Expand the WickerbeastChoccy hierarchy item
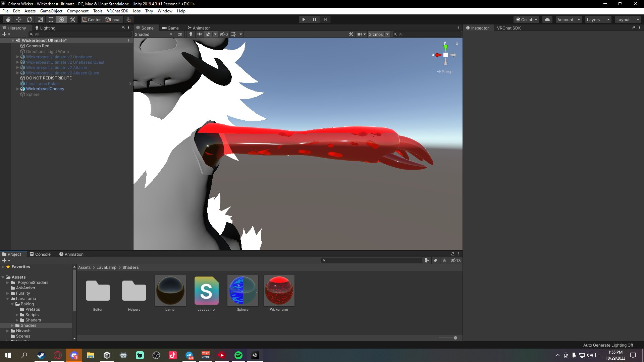 (x=18, y=89)
